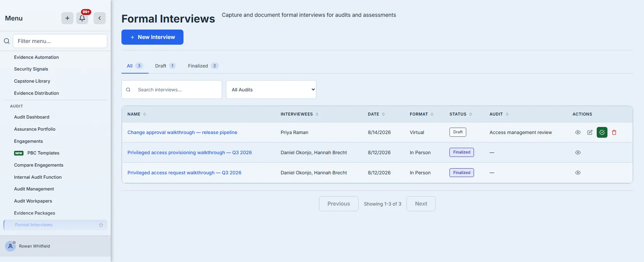
Task: Focus the Search interviews input field
Action: pos(172,90)
